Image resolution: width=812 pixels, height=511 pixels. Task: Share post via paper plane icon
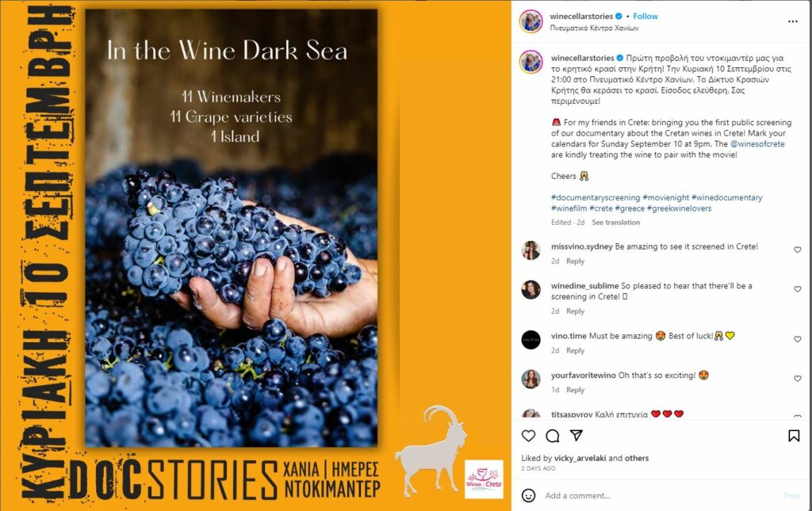(x=576, y=436)
